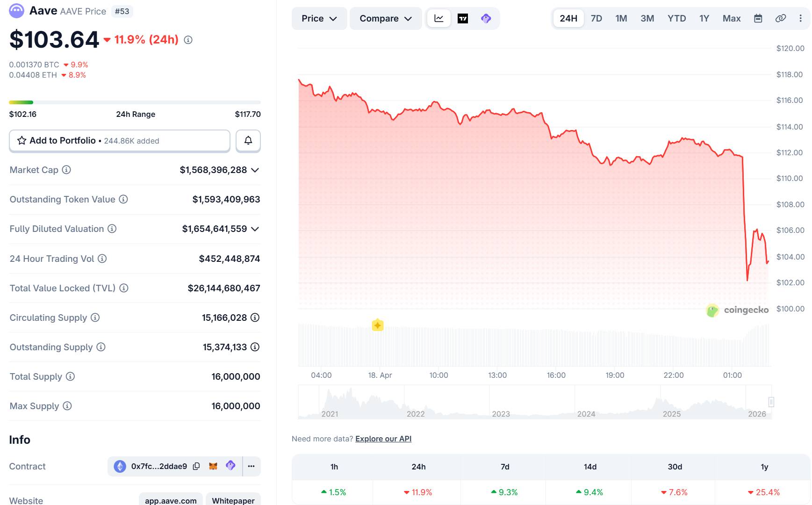Switch to the TradingView chart icon
812x505 pixels.
462,18
